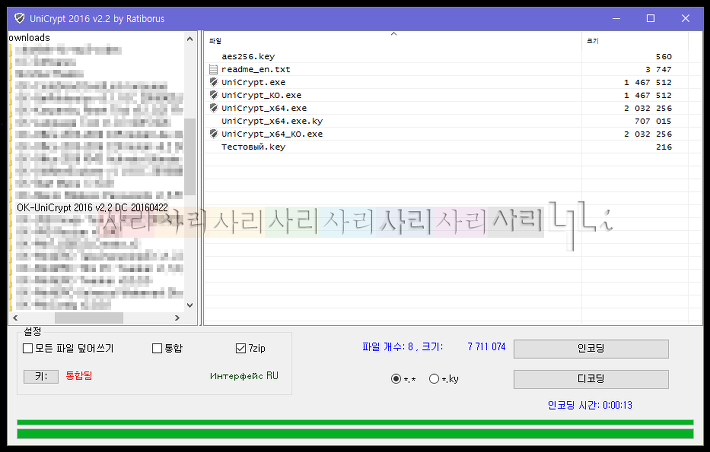Click the size value 216
The height and width of the screenshot is (452, 710).
pyautogui.click(x=664, y=147)
